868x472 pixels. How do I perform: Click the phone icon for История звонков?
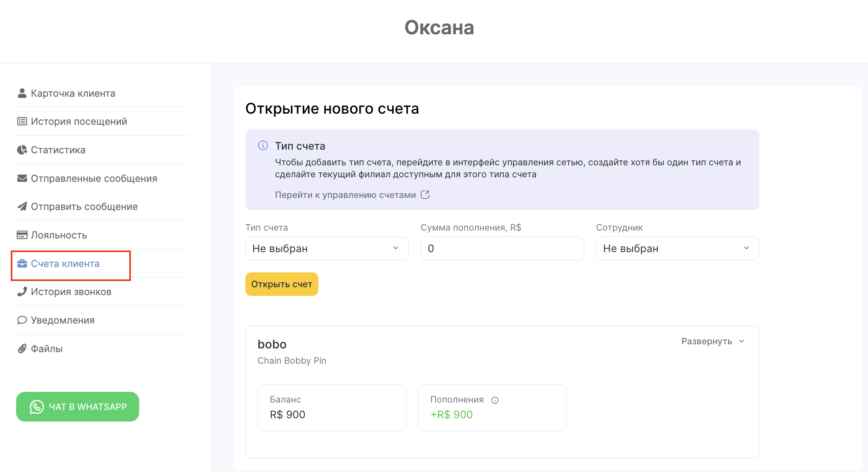point(22,291)
